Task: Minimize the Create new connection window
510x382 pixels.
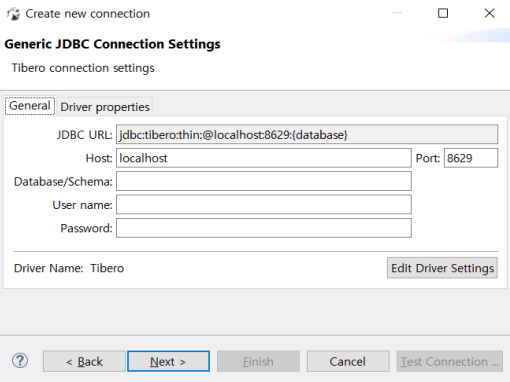Action: pyautogui.click(x=397, y=13)
